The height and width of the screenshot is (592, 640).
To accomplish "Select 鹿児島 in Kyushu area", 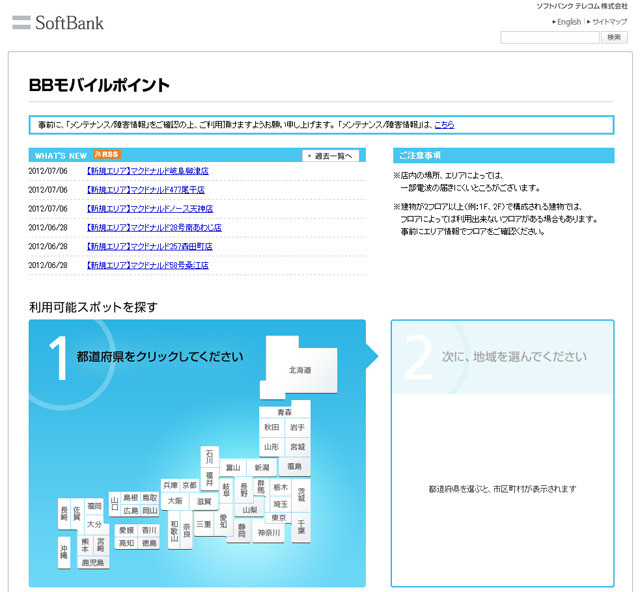I will [93, 562].
